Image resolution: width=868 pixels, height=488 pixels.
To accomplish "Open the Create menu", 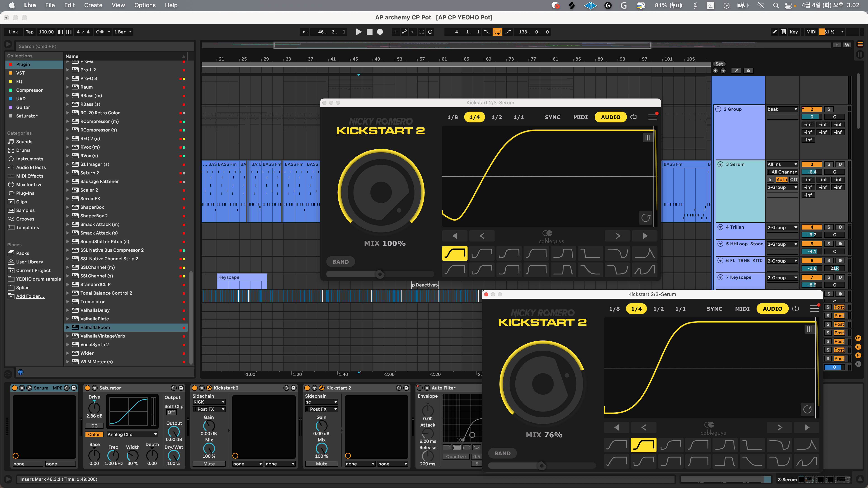I will click(93, 5).
